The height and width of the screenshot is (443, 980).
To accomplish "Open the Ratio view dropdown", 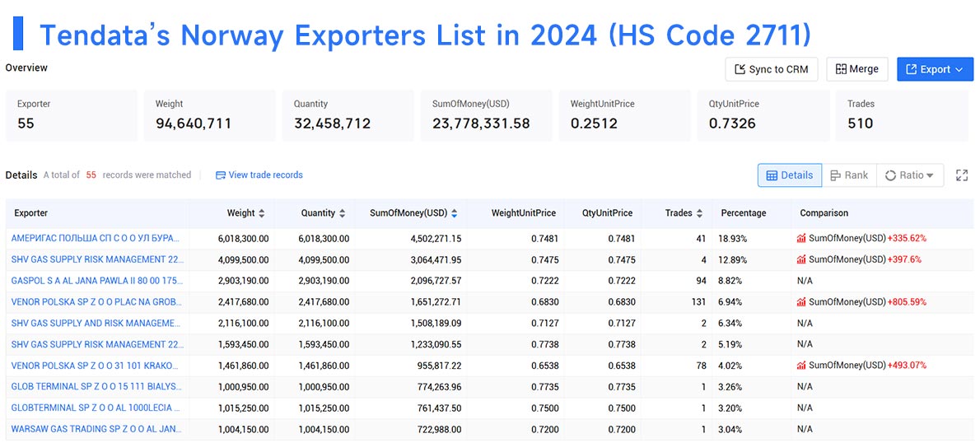I will tap(909, 175).
